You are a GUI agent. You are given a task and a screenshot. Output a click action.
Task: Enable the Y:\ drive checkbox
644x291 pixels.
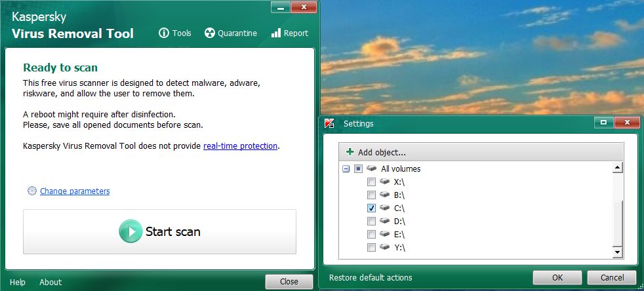click(x=371, y=248)
